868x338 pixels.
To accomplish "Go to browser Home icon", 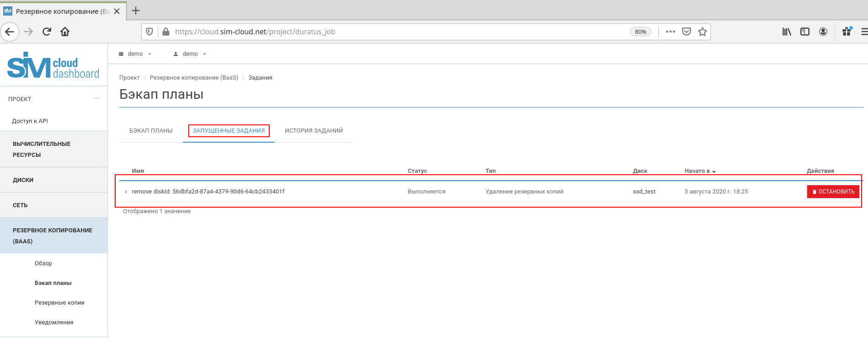I will coord(65,32).
